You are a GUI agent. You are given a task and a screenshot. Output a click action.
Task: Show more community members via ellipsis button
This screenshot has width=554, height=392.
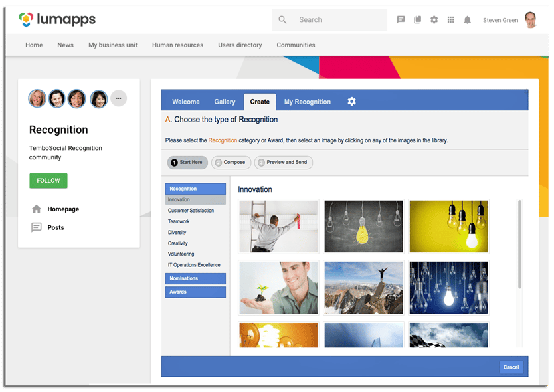coord(119,98)
